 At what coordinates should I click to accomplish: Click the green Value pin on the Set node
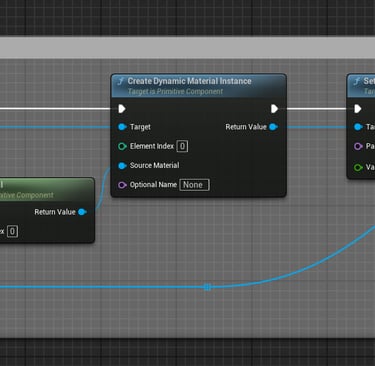click(358, 167)
